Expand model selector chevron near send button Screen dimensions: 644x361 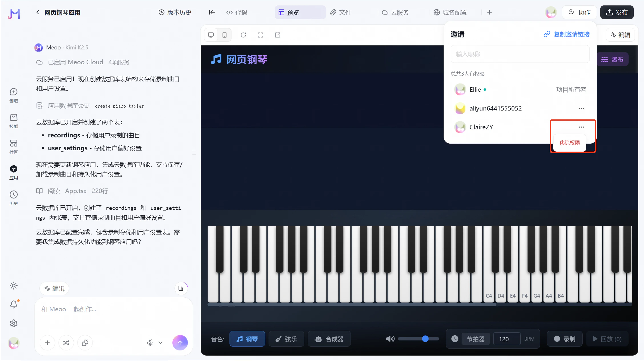click(160, 343)
